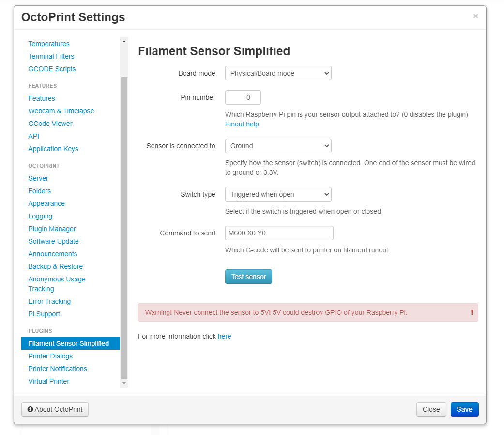Screen dimensions: 504x435
Task: Open the Board mode dropdown
Action: point(278,73)
